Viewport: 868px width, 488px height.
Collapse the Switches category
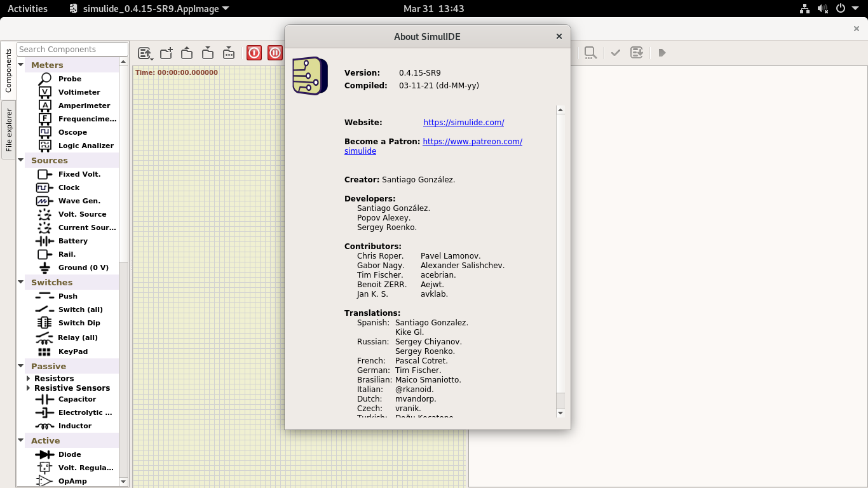[x=20, y=282]
